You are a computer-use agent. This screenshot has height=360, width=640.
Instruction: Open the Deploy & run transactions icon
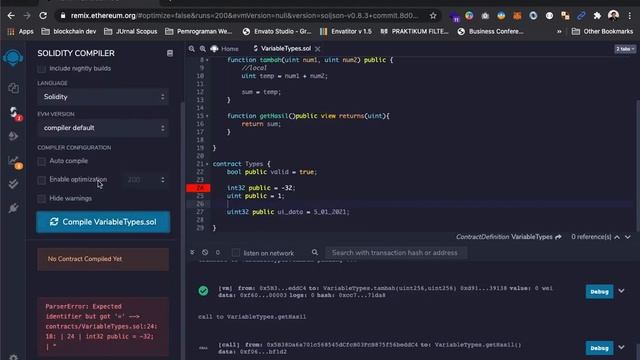pyautogui.click(x=13, y=136)
